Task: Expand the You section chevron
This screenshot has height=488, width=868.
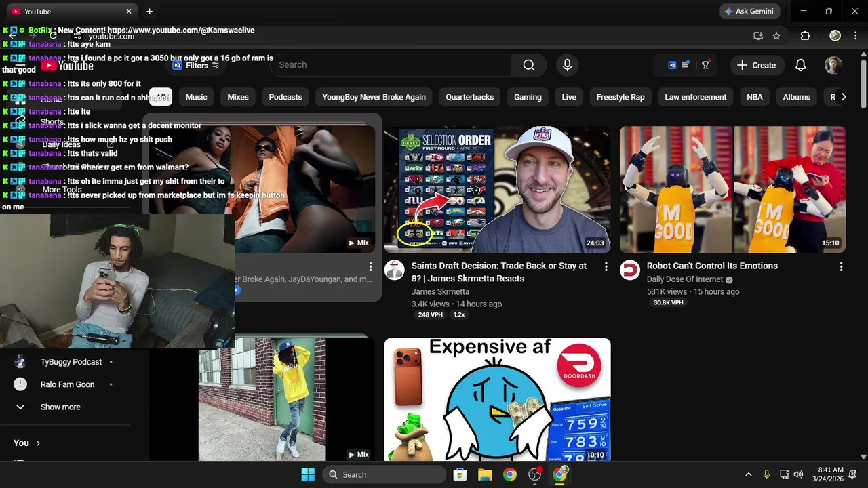Action: [x=38, y=443]
